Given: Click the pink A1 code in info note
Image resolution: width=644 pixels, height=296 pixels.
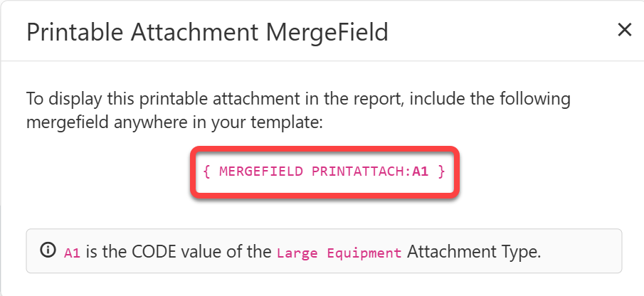Looking at the screenshot, I should (73, 252).
